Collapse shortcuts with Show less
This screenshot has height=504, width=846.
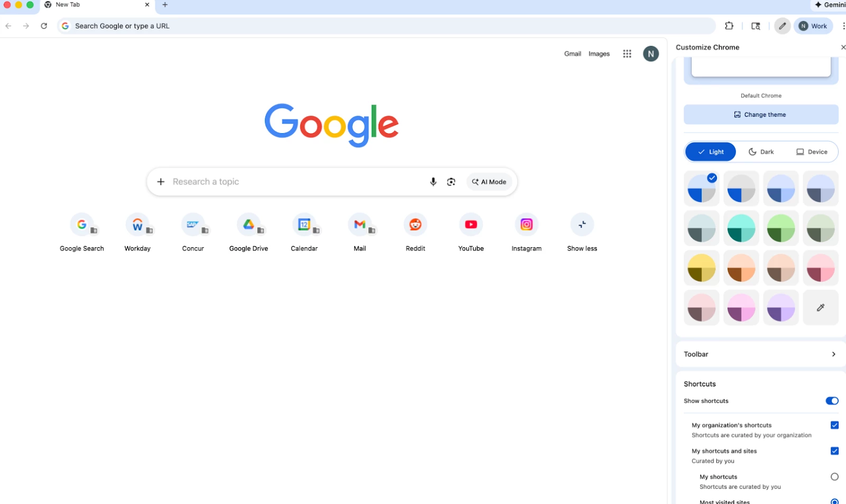click(582, 232)
